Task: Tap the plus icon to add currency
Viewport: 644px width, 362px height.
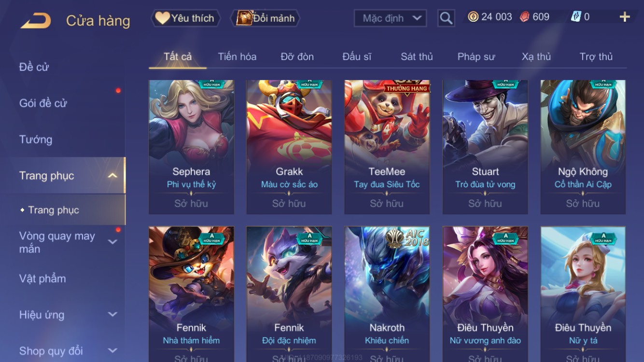Action: click(625, 17)
